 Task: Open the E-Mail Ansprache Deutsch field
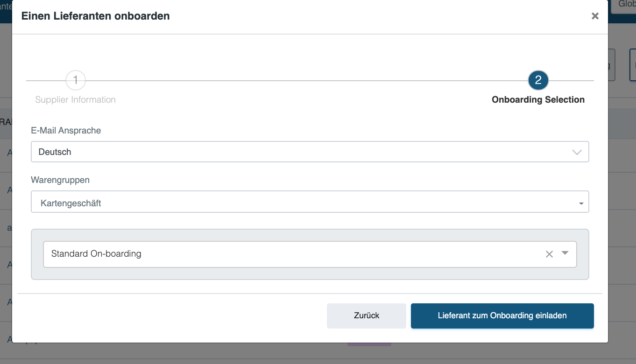click(x=310, y=152)
